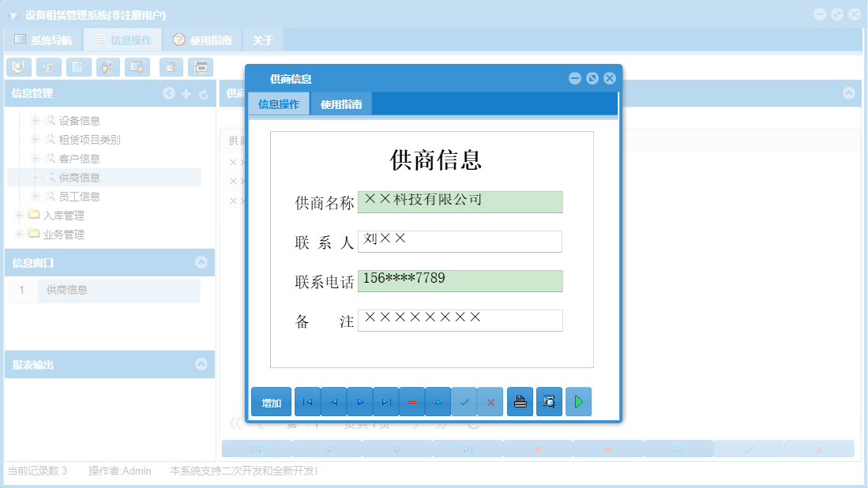
Task: Click the 联系电话 input field
Action: click(x=460, y=280)
